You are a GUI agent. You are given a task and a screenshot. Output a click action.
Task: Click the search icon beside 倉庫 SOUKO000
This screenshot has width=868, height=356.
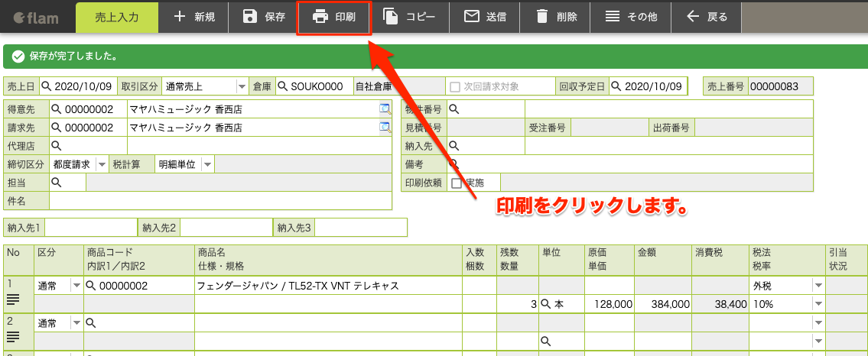click(282, 86)
